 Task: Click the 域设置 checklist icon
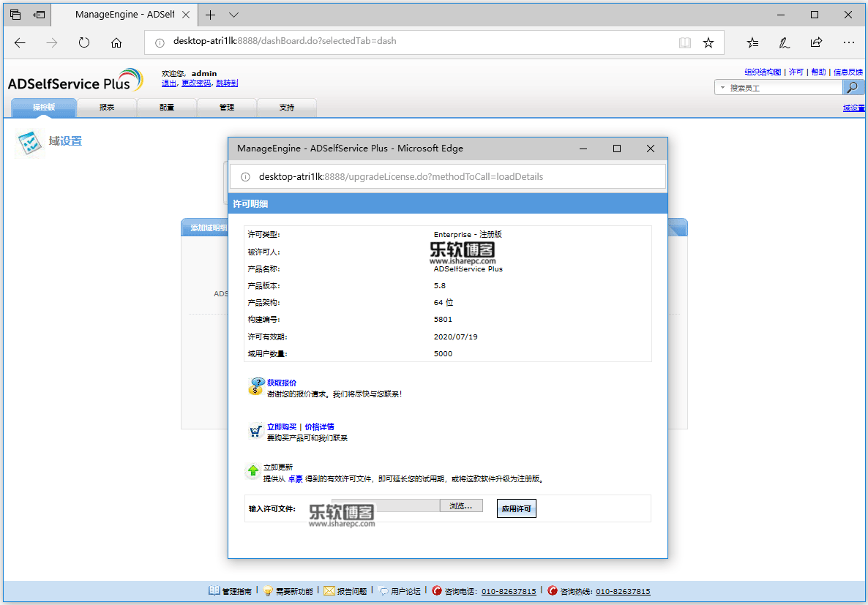pos(29,143)
